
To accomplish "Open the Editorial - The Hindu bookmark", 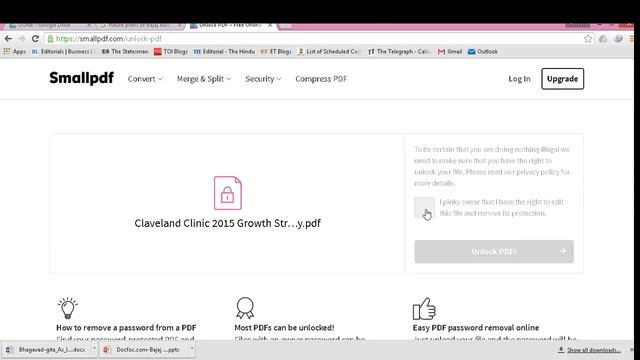I will coord(224,51).
